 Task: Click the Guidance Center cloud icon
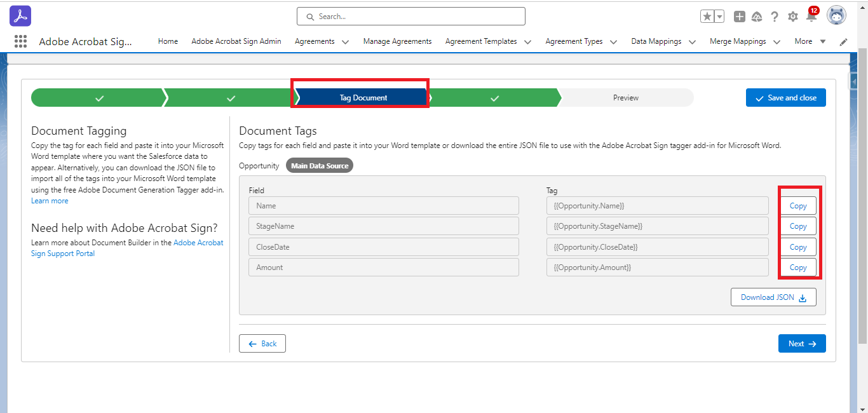point(757,17)
